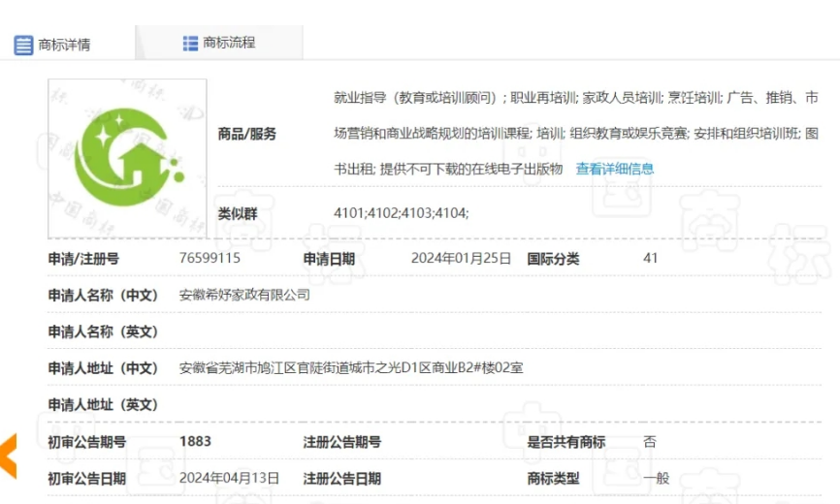Select the registration number 76599115

[x=210, y=259]
